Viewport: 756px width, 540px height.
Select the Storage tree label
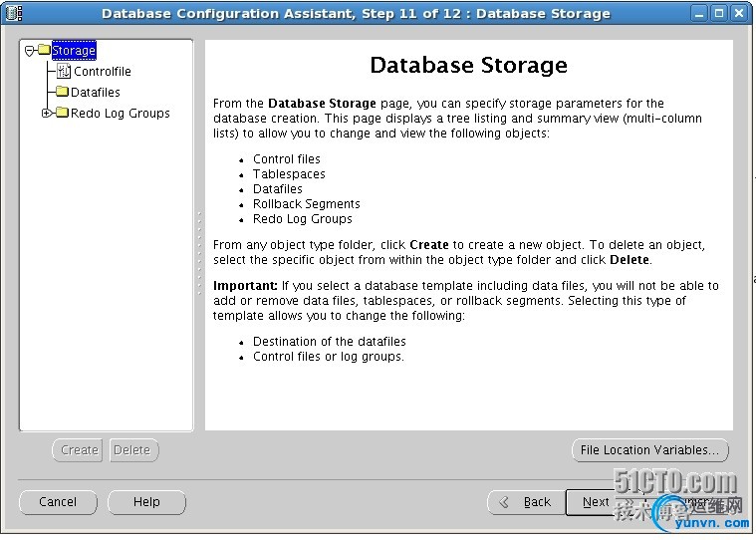[74, 51]
